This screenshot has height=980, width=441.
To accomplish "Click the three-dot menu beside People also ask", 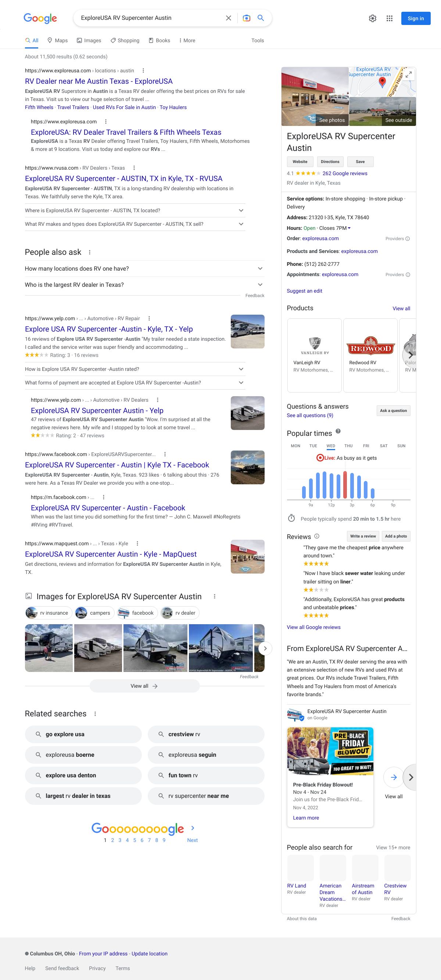I will click(x=90, y=252).
